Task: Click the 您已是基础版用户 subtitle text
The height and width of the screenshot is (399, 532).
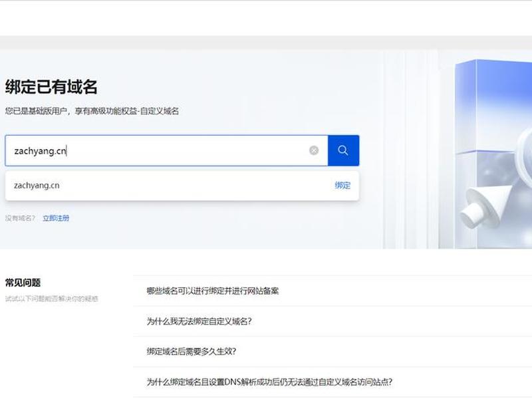Action: click(92, 111)
